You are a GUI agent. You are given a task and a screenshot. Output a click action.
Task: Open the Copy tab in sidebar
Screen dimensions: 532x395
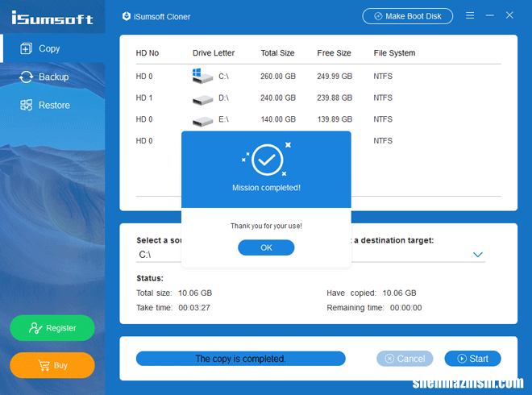48,48
